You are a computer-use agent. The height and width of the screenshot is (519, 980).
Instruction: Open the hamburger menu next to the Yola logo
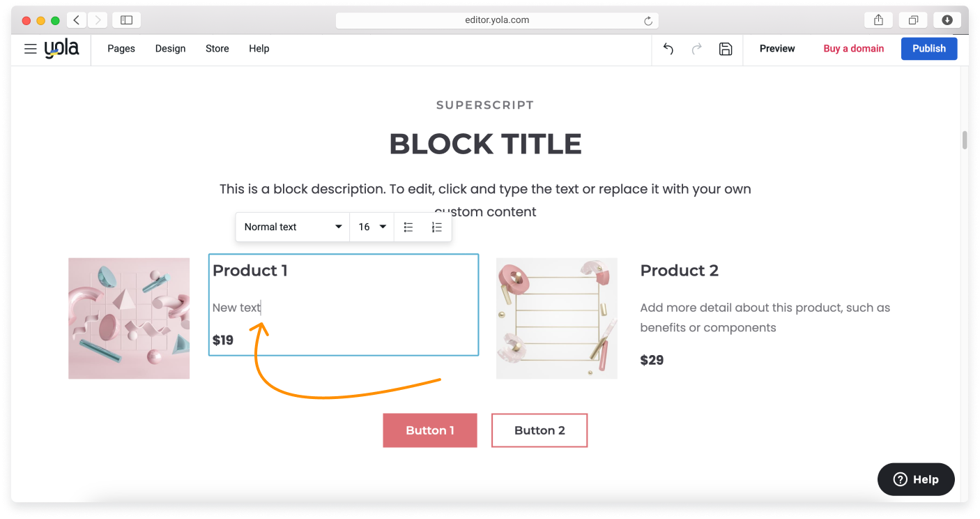coord(30,49)
